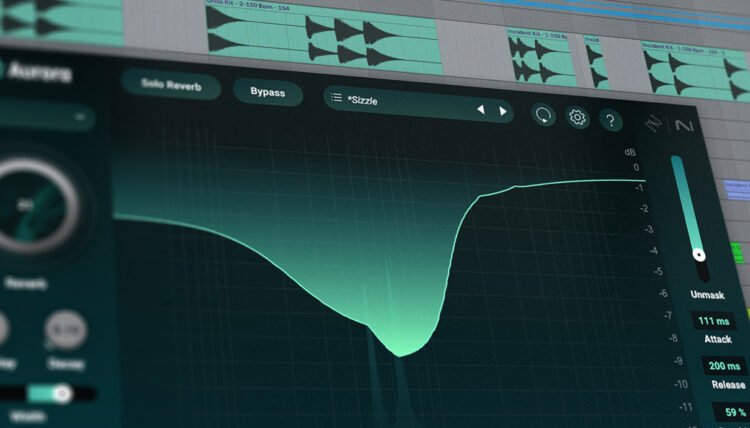Click the Width slider handle
The height and width of the screenshot is (428, 750).
point(61,394)
